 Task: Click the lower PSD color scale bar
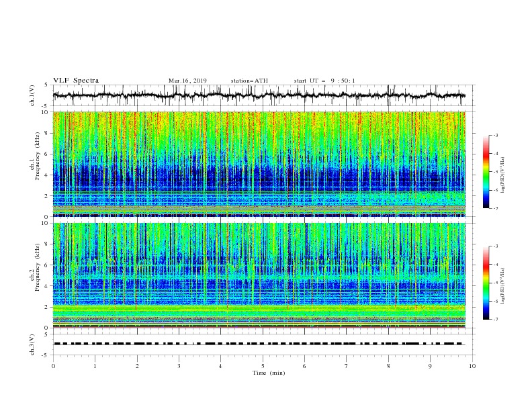[486, 283]
